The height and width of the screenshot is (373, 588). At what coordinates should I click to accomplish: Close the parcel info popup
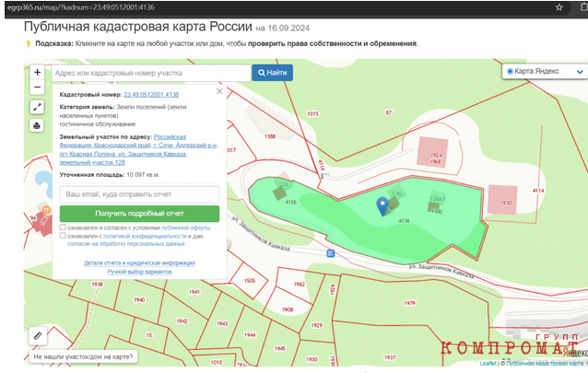pos(219,91)
